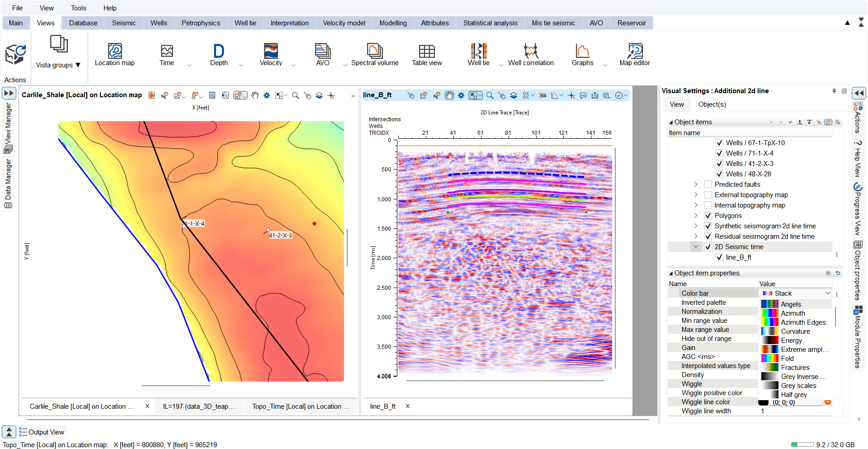Screen dimensions: 868x449
Task: Uncheck Wells / 41-2-X-3
Action: (719, 164)
